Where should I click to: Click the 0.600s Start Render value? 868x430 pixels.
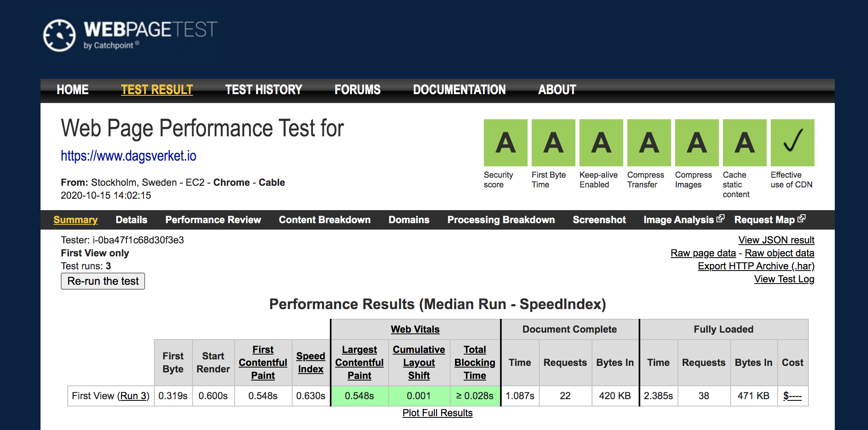click(213, 396)
